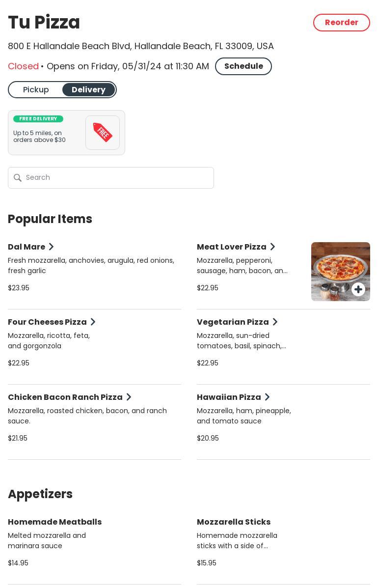378x588 pixels.
Task: Click the Schedule button
Action: (x=243, y=66)
